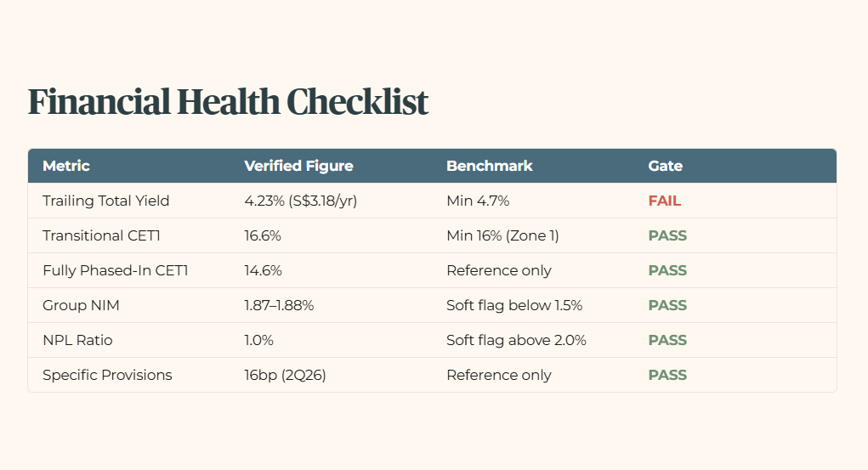Click the 16.6% verified figure
Viewport: 868px width, 470px height.
[263, 235]
